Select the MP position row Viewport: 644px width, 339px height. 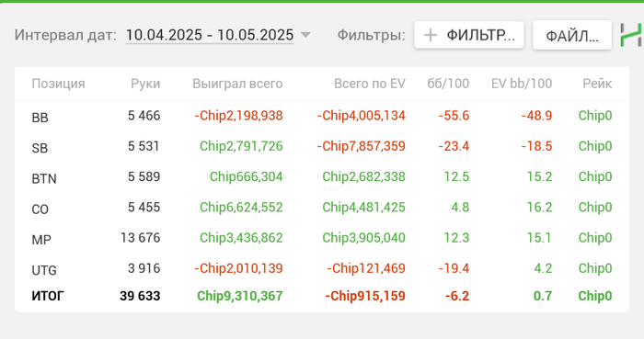click(x=322, y=238)
